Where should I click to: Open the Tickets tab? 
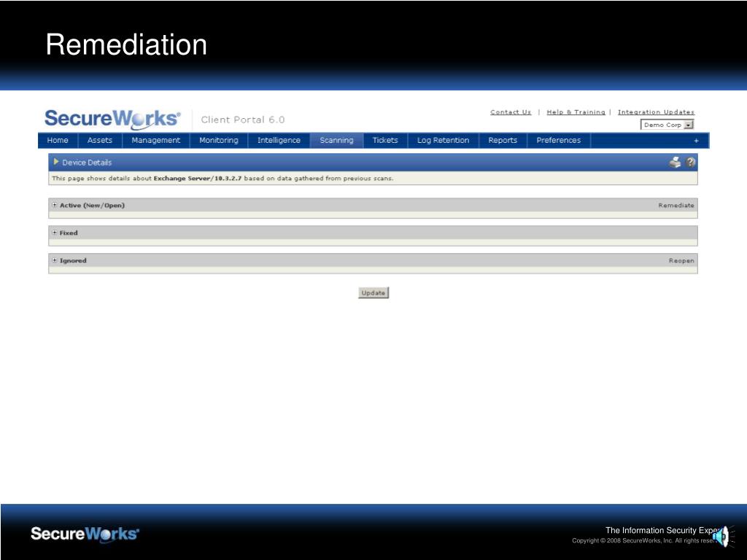385,141
